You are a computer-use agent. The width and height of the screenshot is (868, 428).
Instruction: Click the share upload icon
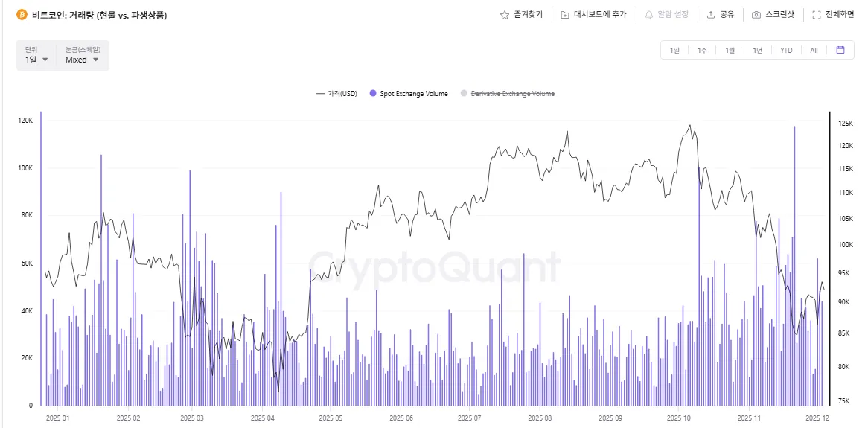(711, 15)
